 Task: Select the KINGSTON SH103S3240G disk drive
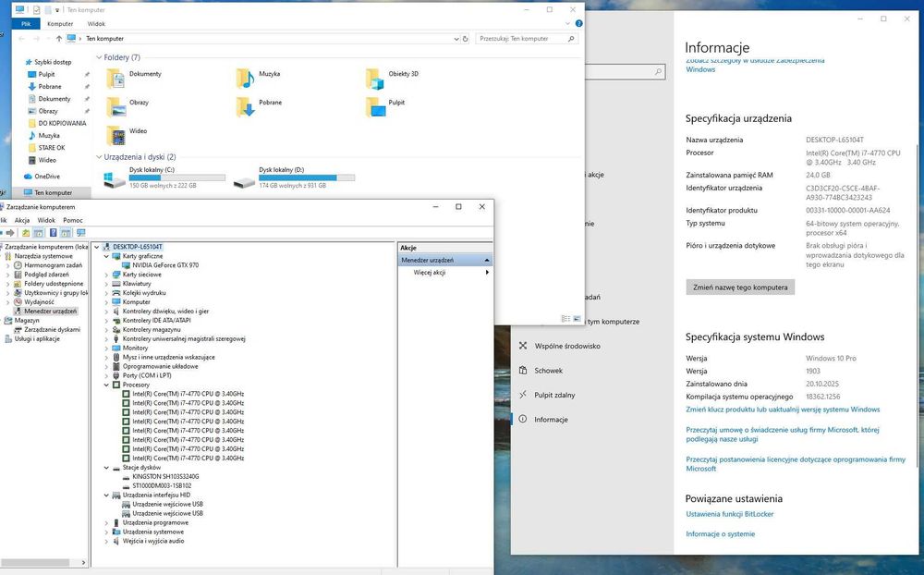click(x=164, y=476)
